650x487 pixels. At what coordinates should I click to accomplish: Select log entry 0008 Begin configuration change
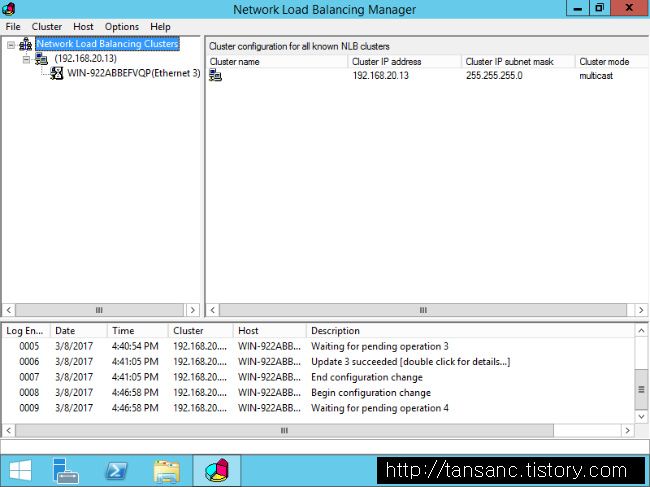[x=318, y=393]
